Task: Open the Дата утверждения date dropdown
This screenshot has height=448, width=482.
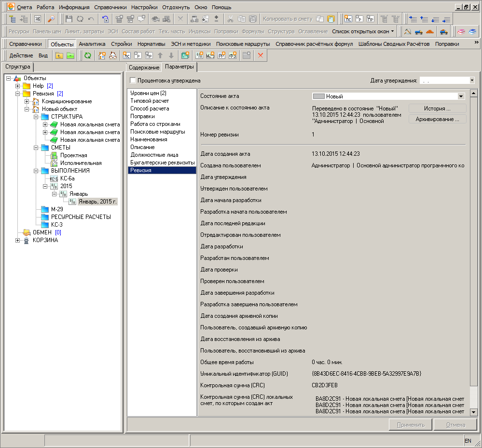Action: pyautogui.click(x=472, y=81)
